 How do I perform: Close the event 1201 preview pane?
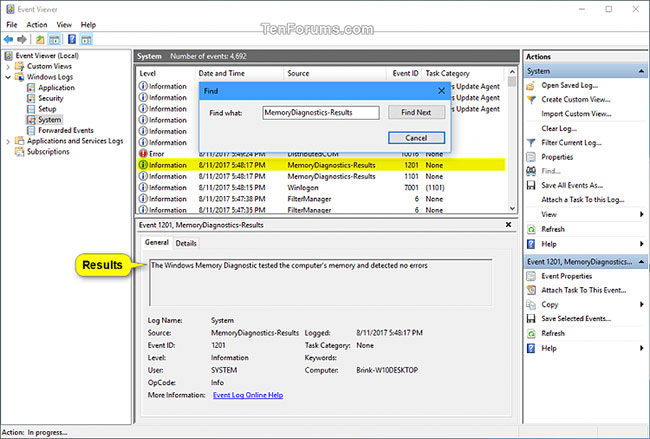[508, 225]
